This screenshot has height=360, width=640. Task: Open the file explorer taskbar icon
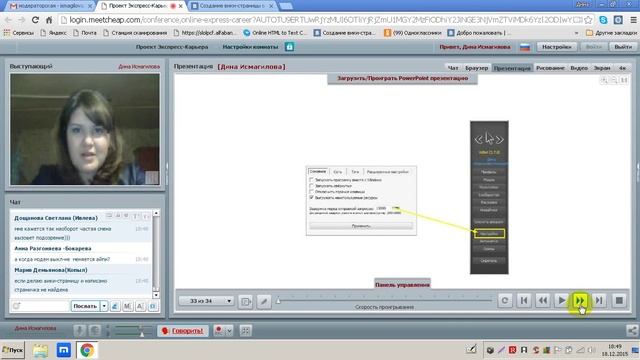pyautogui.click(x=40, y=350)
